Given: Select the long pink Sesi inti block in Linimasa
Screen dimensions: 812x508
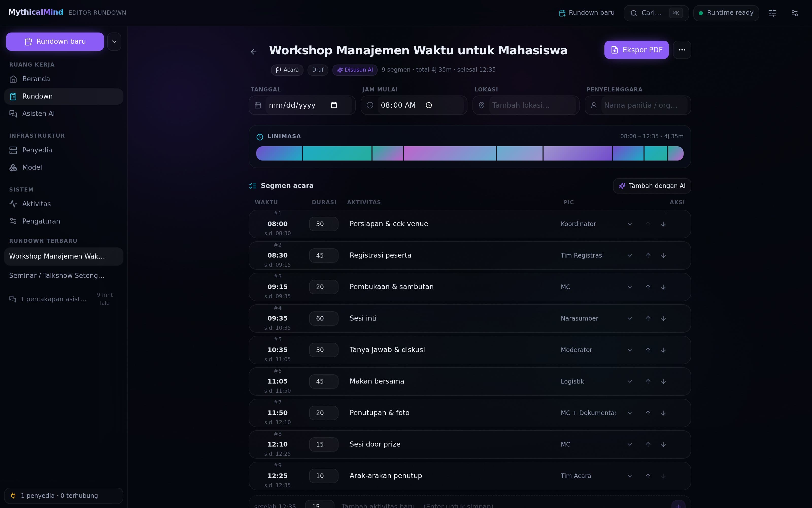Looking at the screenshot, I should pos(450,153).
